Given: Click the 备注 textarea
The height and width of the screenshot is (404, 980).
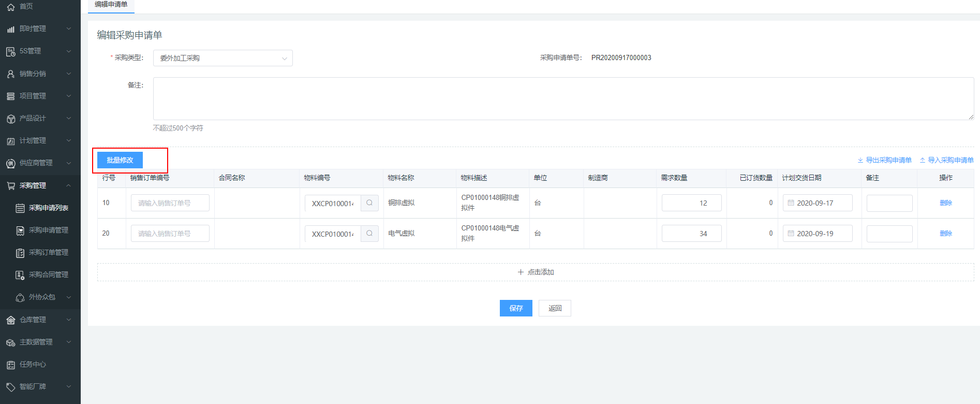Looking at the screenshot, I should (563, 99).
